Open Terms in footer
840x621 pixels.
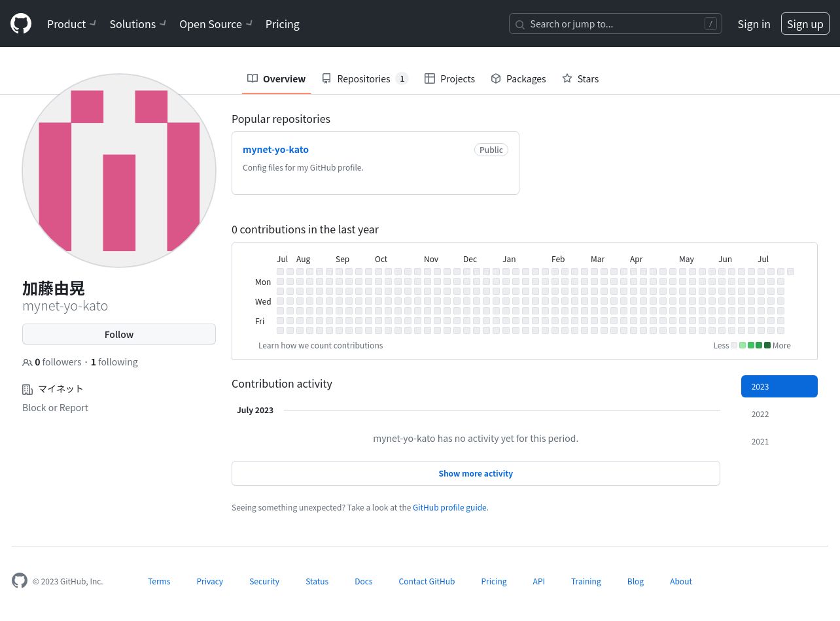pos(159,581)
